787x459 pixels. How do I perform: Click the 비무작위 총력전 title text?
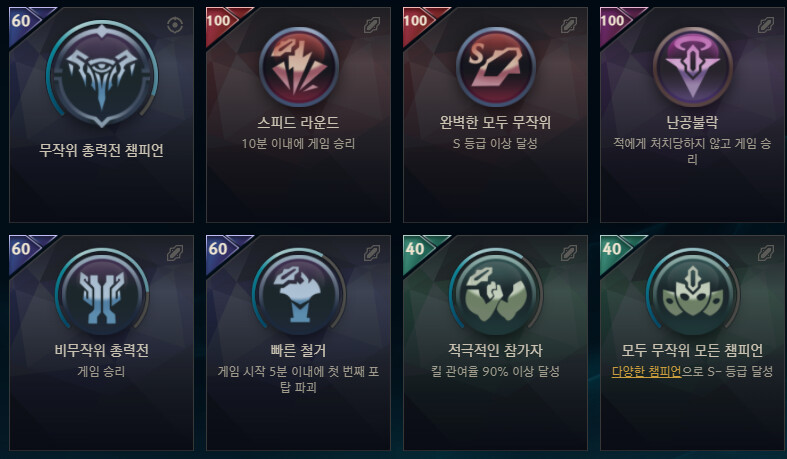[x=101, y=350]
